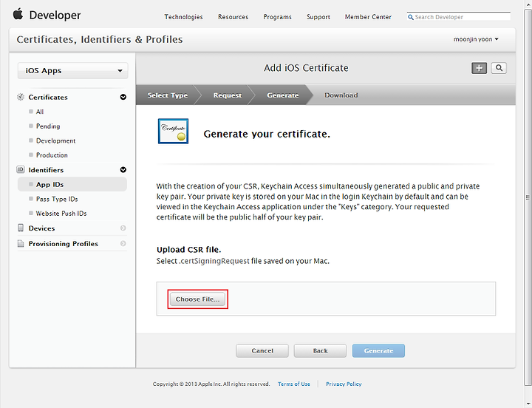This screenshot has height=408, width=532.
Task: Click the vertical scrollbar thumb
Action: pos(528,197)
